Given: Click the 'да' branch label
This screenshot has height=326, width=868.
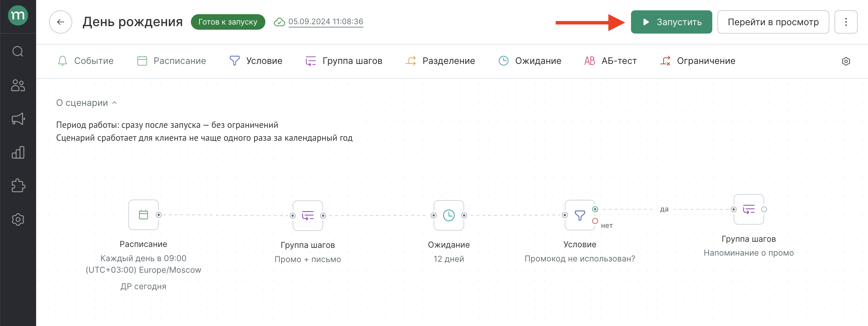Looking at the screenshot, I should pyautogui.click(x=664, y=209).
